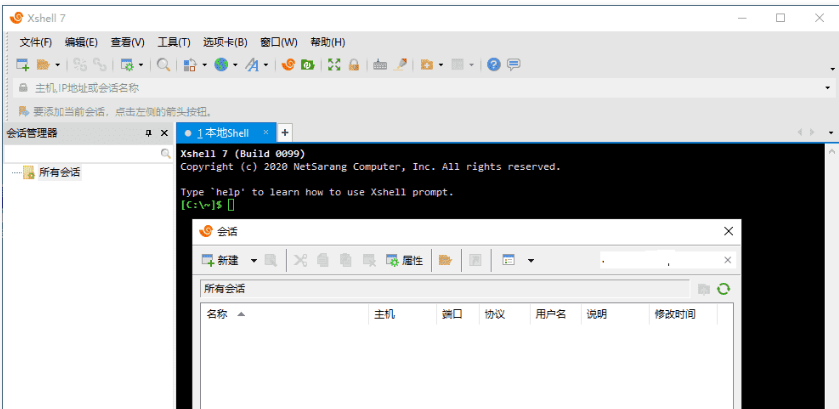Click the Find magnifier icon in toolbar
Screen dimensions: 839x409
[163, 65]
